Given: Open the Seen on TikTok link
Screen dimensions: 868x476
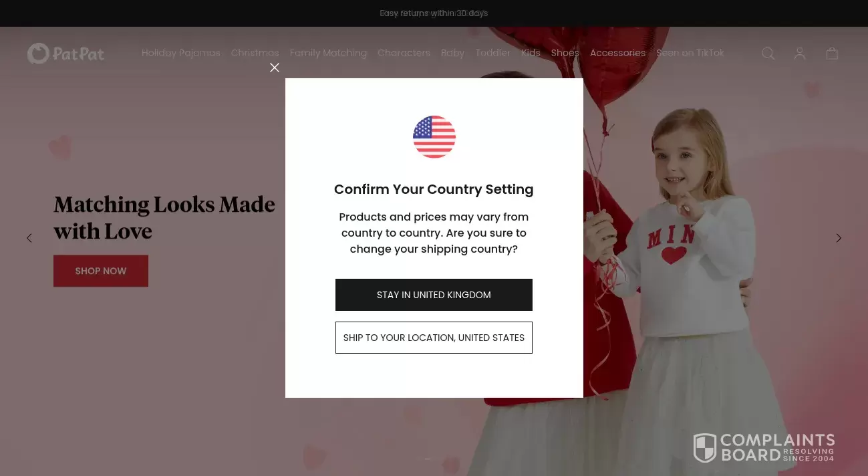Looking at the screenshot, I should pyautogui.click(x=690, y=53).
